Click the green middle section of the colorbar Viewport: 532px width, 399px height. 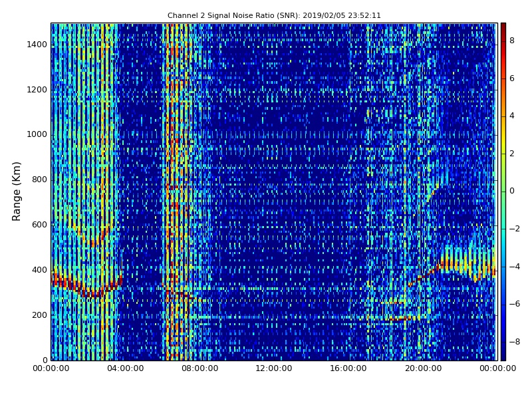pyautogui.click(x=503, y=192)
